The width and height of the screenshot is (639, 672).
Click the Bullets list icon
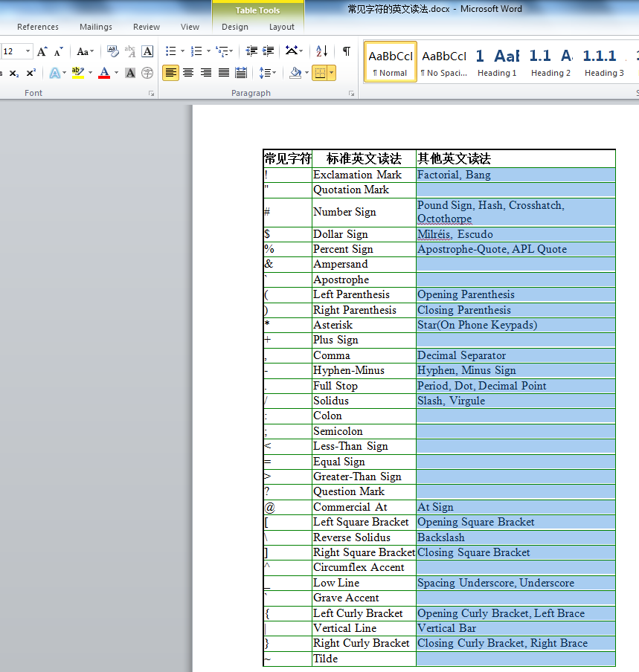coord(170,51)
